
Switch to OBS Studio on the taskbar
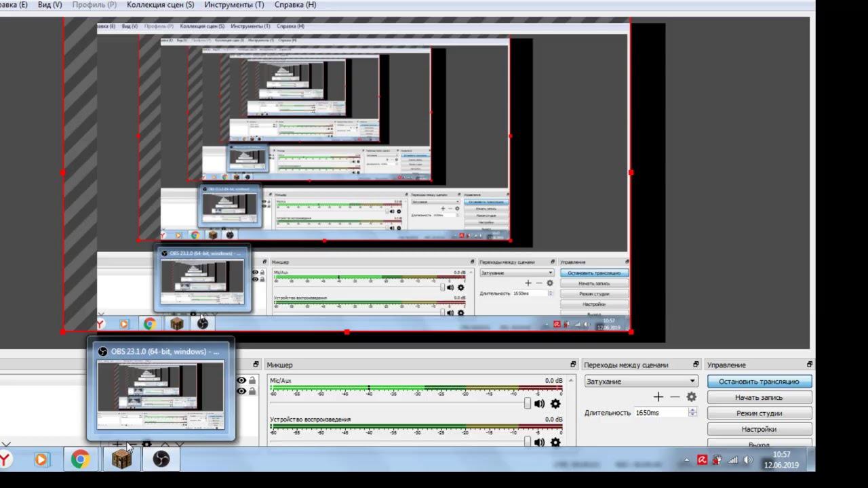tap(161, 460)
